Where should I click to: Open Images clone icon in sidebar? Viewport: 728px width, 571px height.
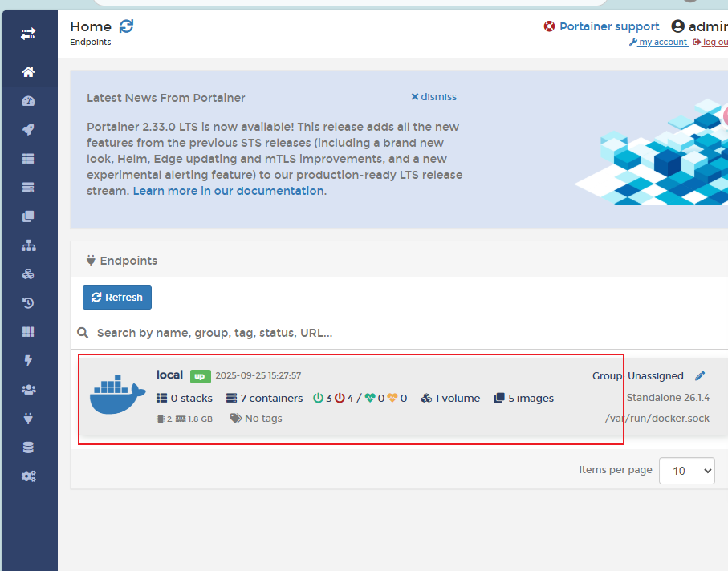pyautogui.click(x=28, y=217)
